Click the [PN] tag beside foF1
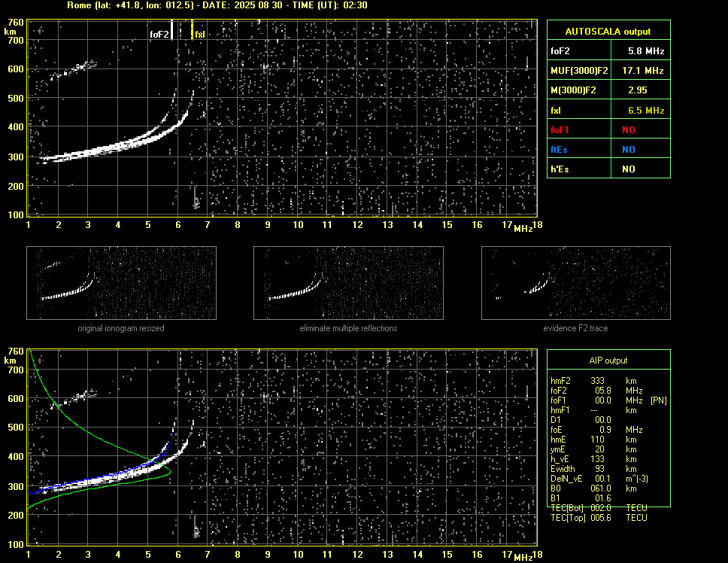 tap(659, 400)
